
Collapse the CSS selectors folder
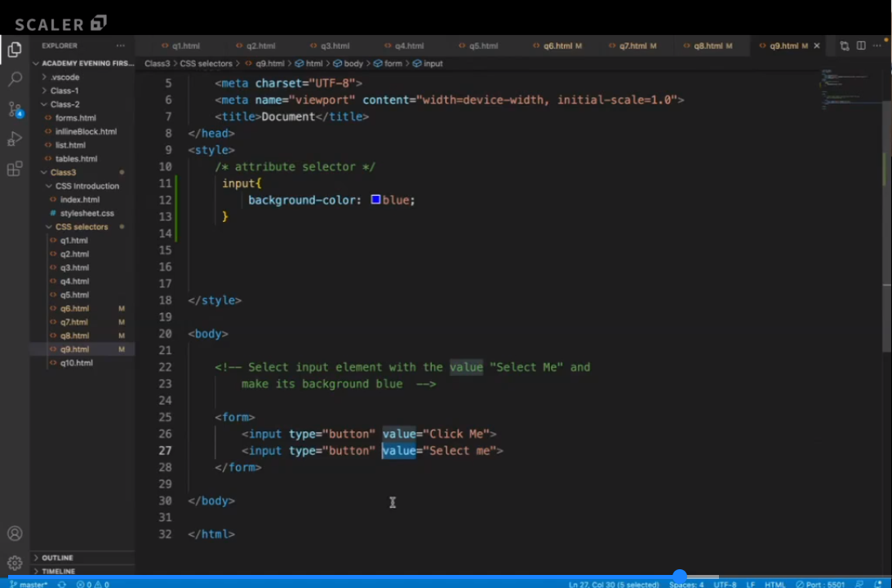click(81, 227)
